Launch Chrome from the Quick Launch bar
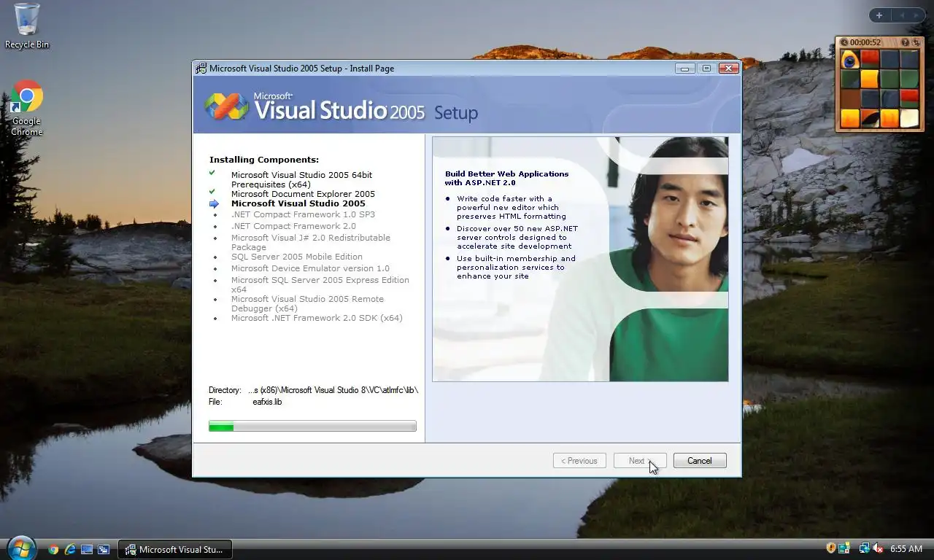 pyautogui.click(x=53, y=550)
